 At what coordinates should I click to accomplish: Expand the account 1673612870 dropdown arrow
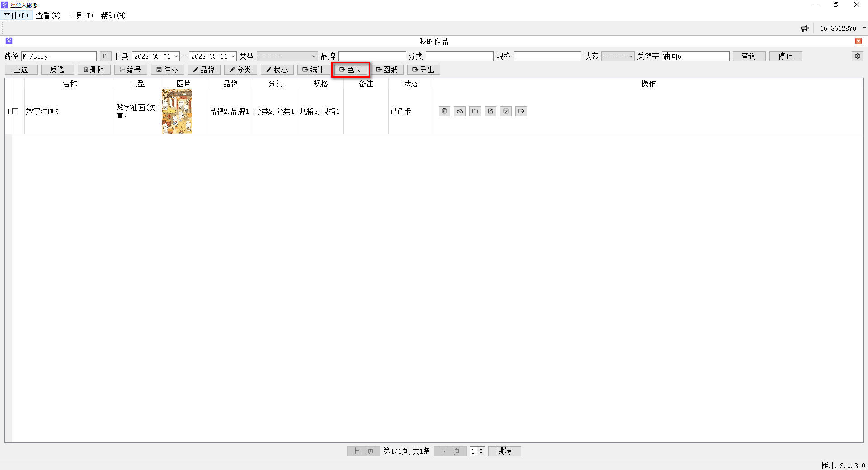pos(864,28)
